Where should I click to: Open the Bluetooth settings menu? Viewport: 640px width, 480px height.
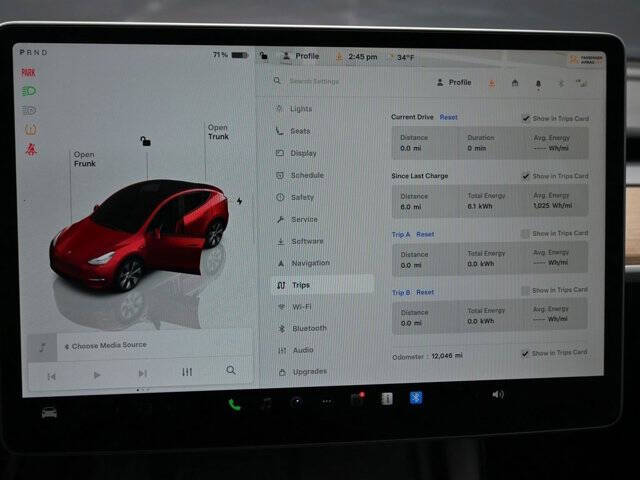pyautogui.click(x=302, y=328)
